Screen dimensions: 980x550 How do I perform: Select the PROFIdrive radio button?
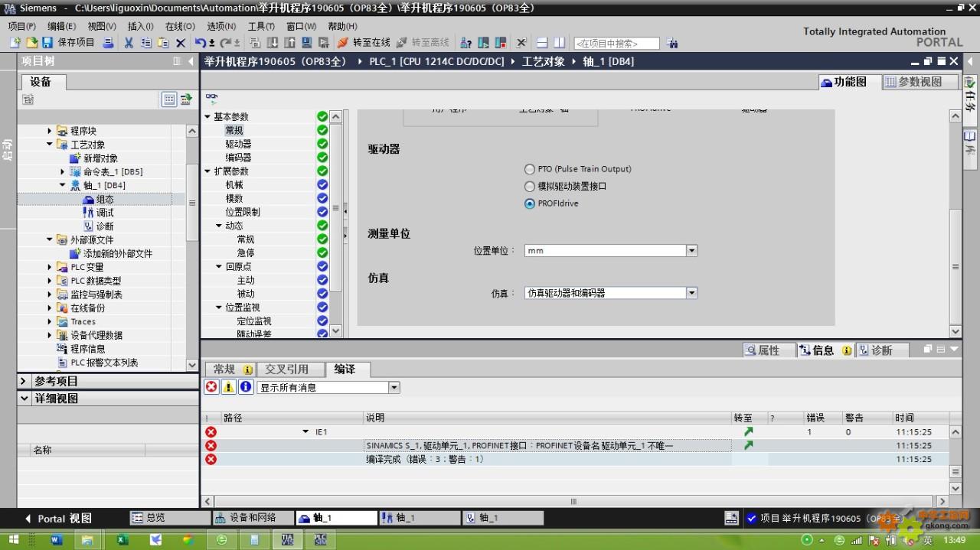coord(530,203)
